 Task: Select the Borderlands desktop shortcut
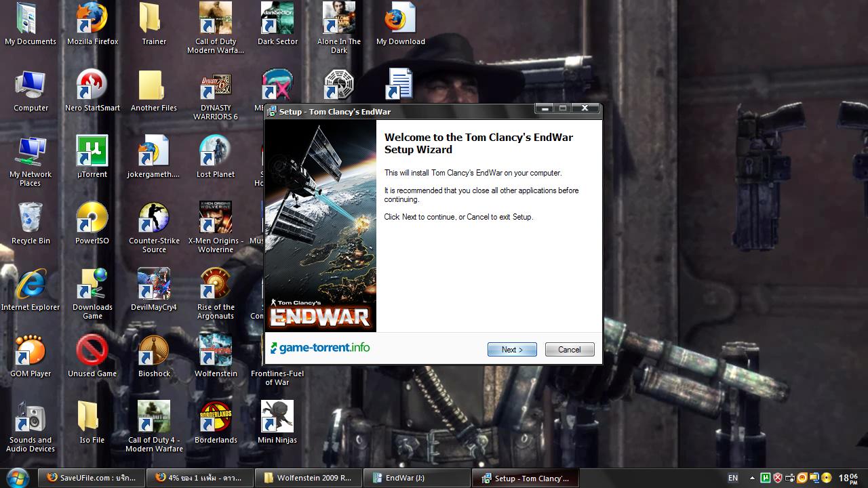point(216,423)
